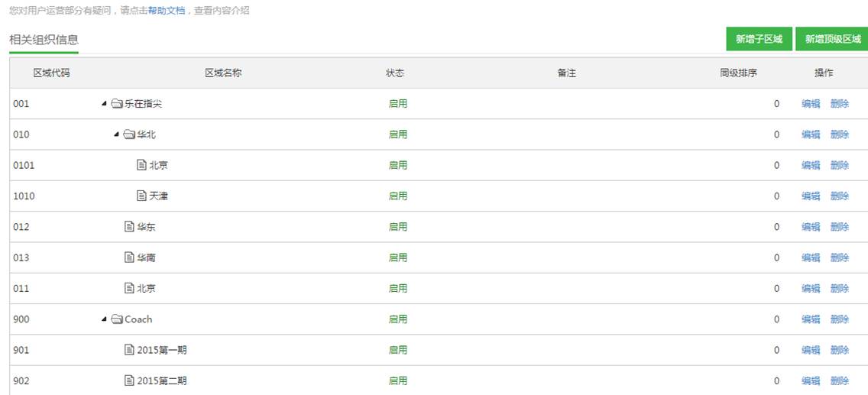Click the 新增子区域 button
This screenshot has height=395, width=868.
point(758,39)
